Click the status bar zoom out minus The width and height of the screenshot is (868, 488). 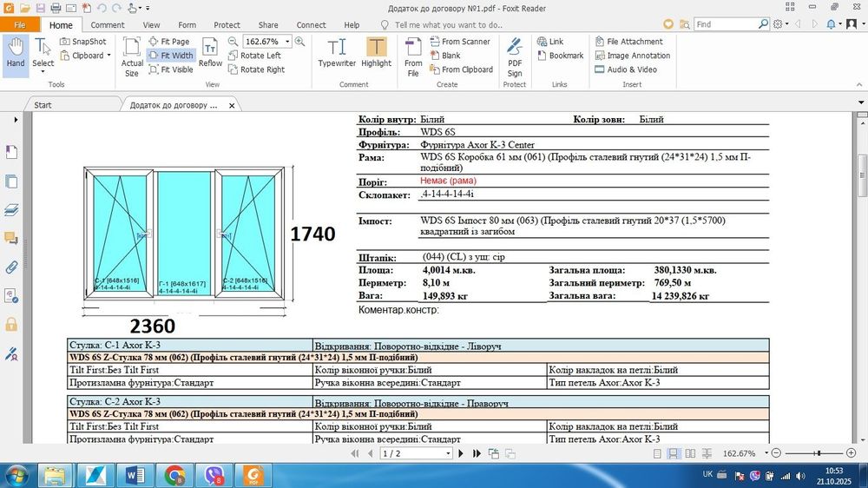click(x=776, y=453)
